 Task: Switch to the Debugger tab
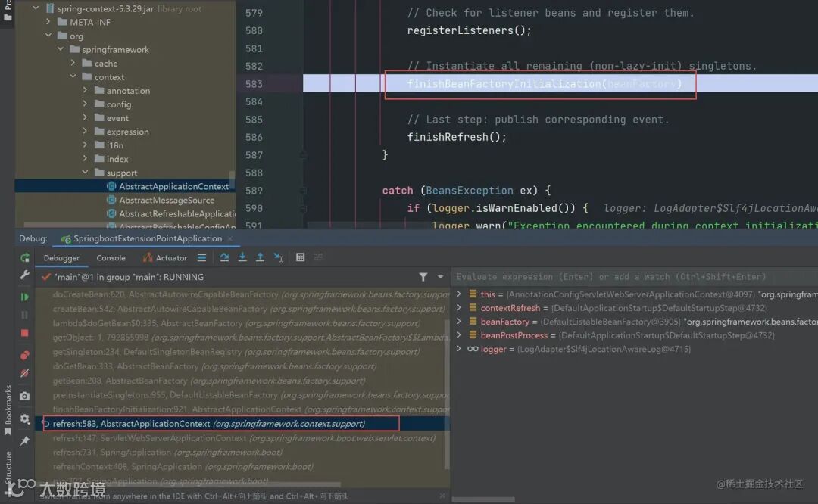tap(61, 257)
